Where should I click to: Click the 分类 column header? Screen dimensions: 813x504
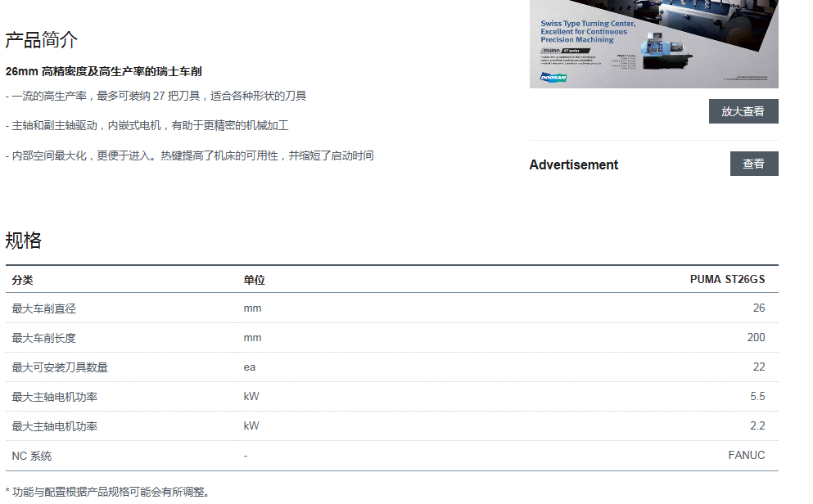[22, 280]
